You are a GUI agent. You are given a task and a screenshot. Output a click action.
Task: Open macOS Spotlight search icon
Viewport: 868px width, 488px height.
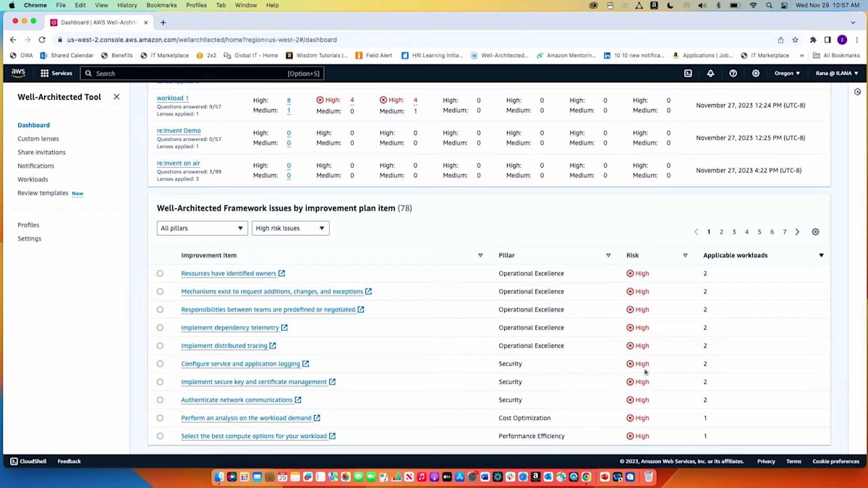tap(769, 5)
